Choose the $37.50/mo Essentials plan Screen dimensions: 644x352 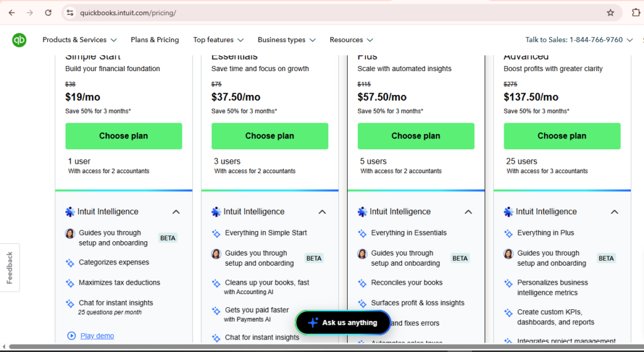point(270,136)
